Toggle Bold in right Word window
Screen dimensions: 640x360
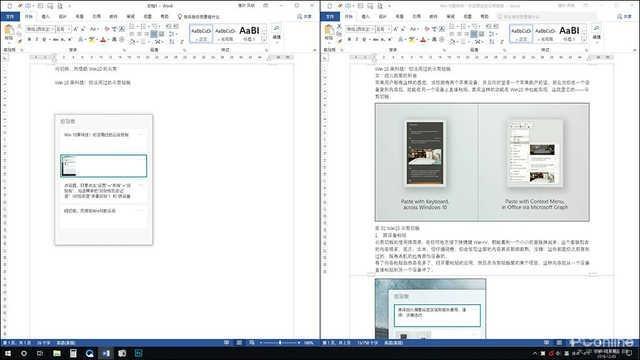point(349,39)
